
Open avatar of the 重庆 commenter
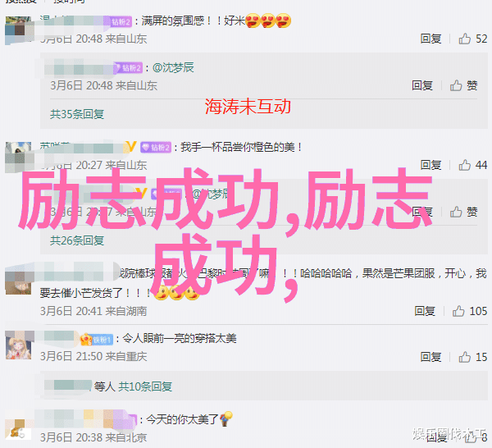[19, 345]
